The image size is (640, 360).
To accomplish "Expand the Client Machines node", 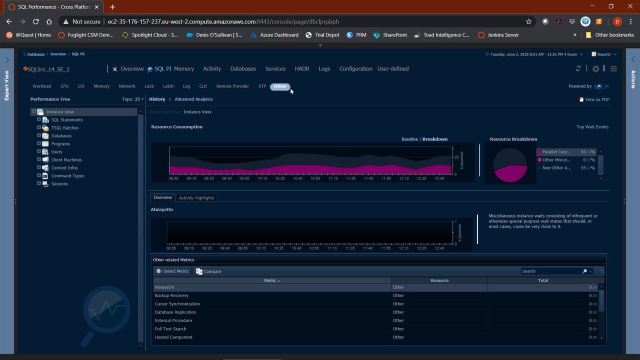I will 39,159.
